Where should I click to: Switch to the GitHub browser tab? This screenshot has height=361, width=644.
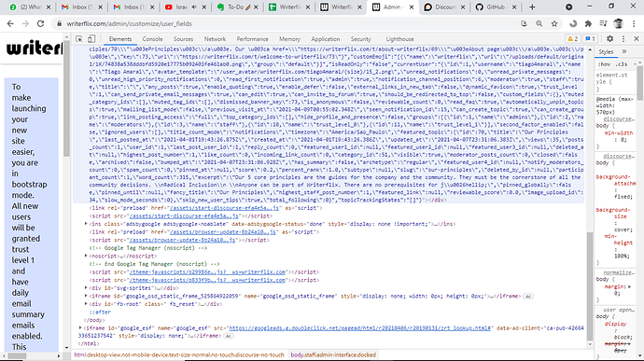(496, 7)
